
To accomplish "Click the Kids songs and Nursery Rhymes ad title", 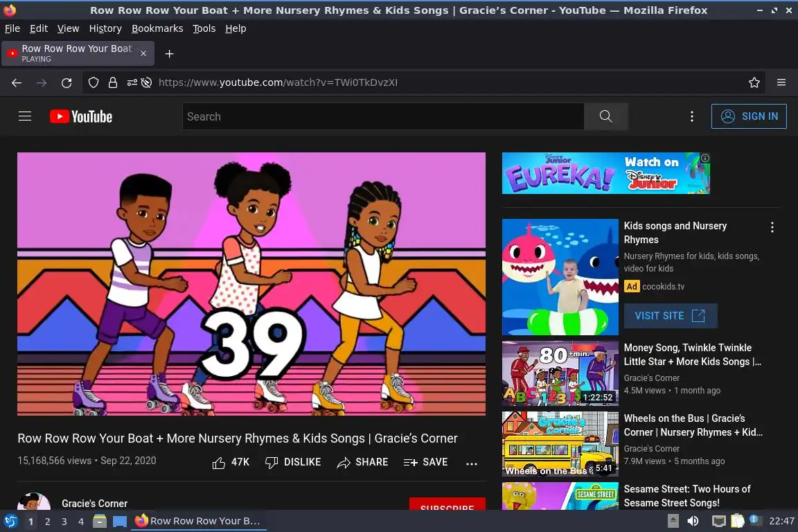I will click(675, 233).
